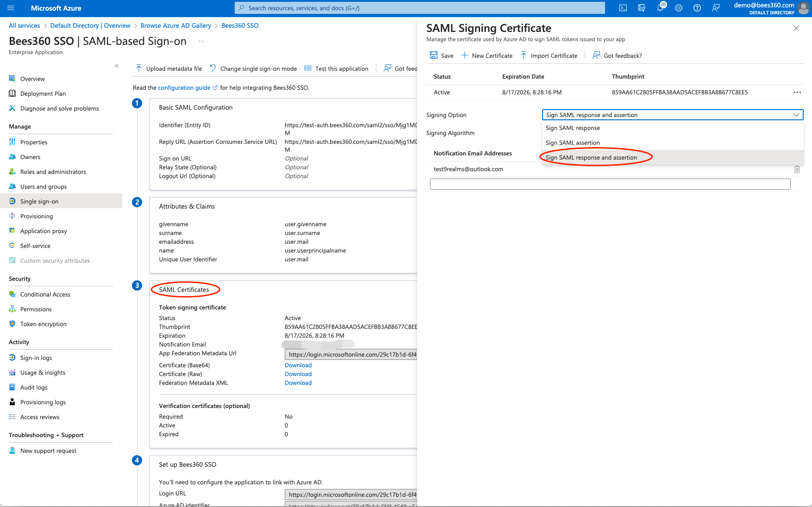This screenshot has height=507, width=812.
Task: Download Certificate (Raw)
Action: pos(298,374)
